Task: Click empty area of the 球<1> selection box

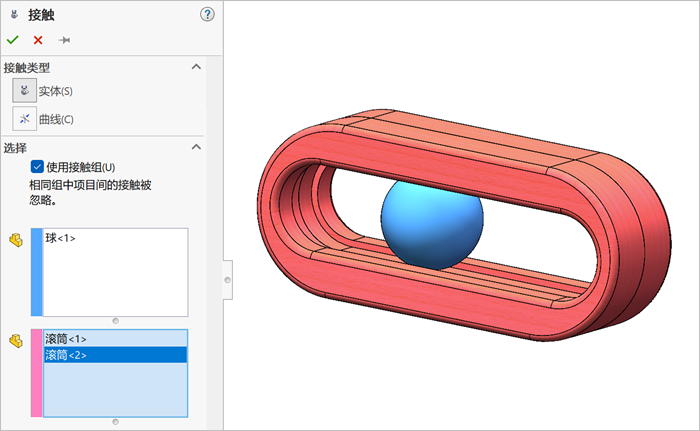Action: (x=115, y=281)
